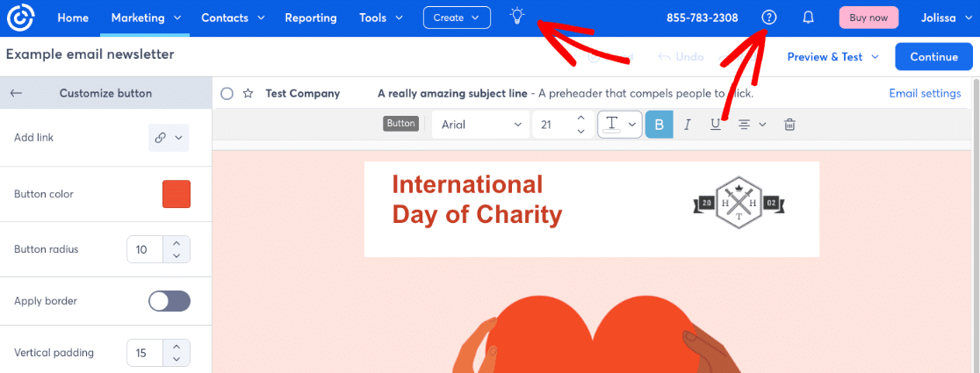Open the Tools menu
Image resolution: width=980 pixels, height=373 pixels.
[381, 18]
